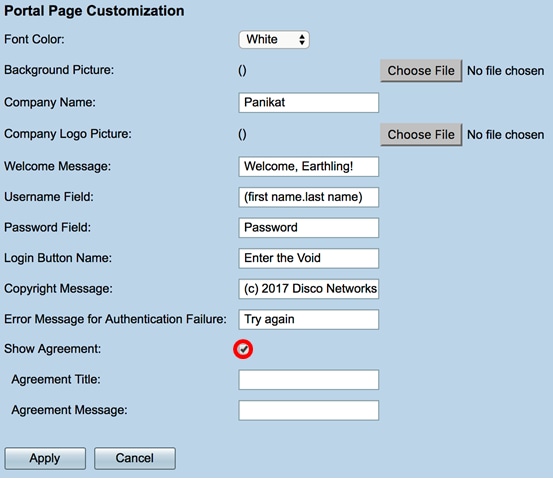Click the Login Button Name field
The width and height of the screenshot is (553, 479).
[x=309, y=258]
